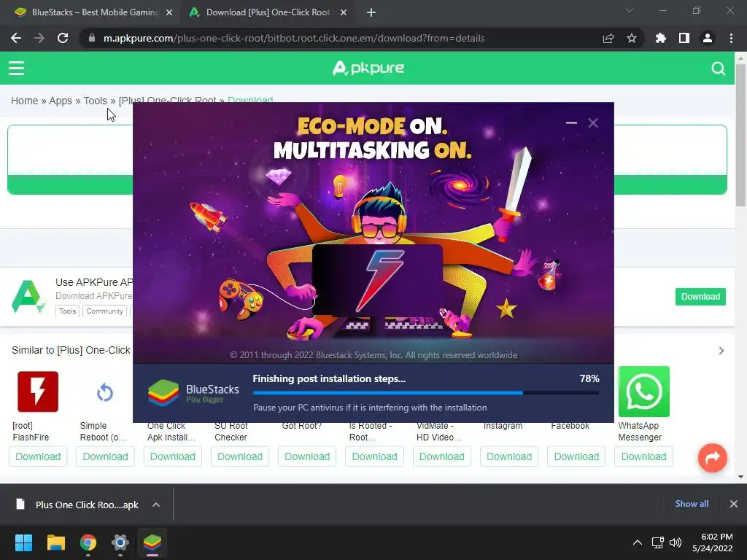Toggle the Chrome side panel icon
747x560 pixels.
pyautogui.click(x=684, y=38)
